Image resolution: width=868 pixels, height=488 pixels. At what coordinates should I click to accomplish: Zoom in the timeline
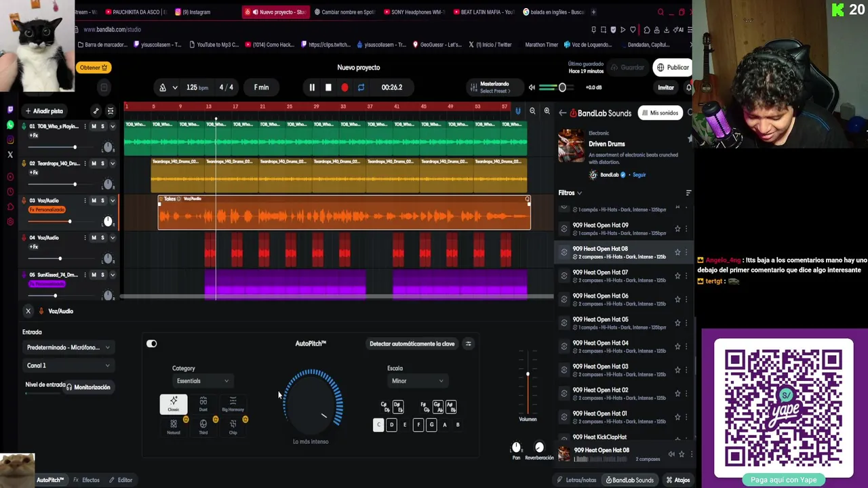click(547, 111)
